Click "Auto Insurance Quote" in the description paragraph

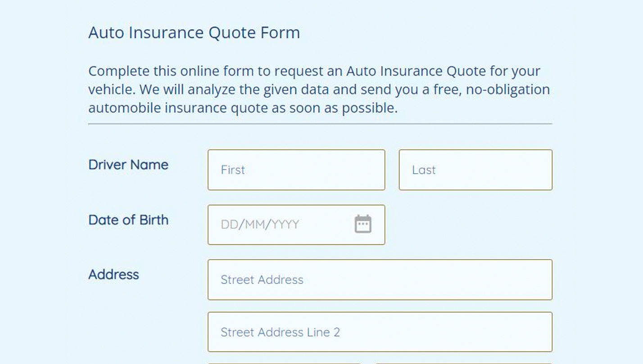416,71
